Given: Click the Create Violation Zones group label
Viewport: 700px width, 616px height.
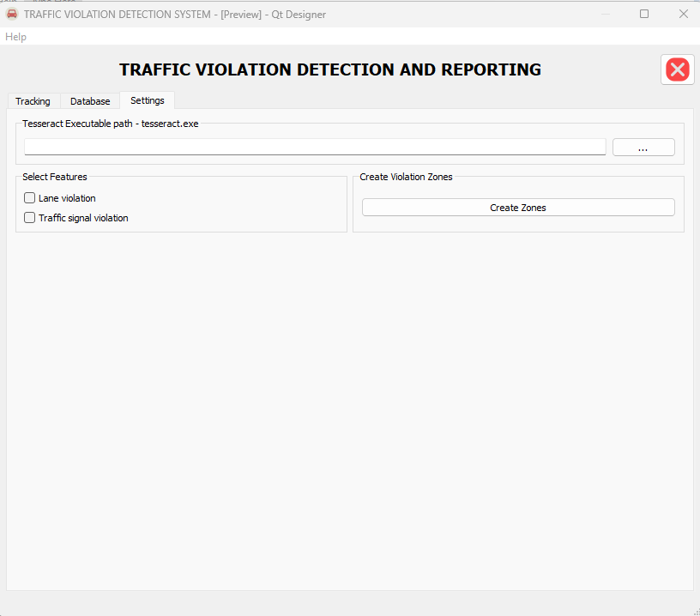Looking at the screenshot, I should pyautogui.click(x=407, y=177).
